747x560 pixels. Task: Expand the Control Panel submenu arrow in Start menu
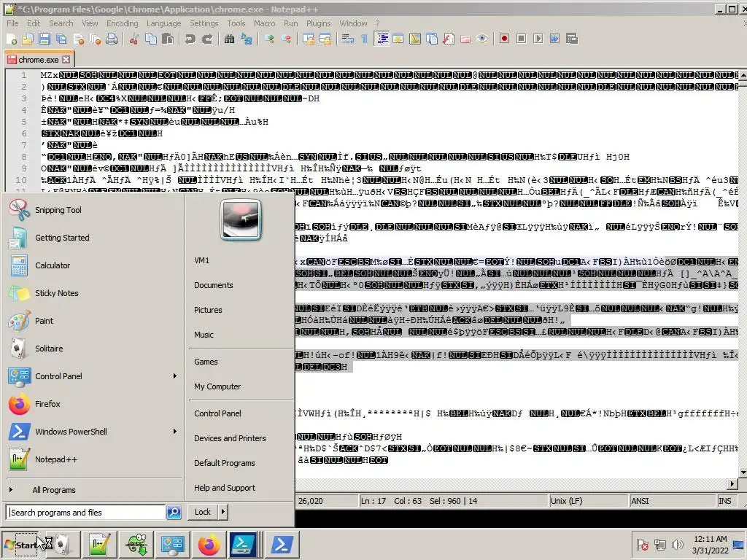click(175, 376)
